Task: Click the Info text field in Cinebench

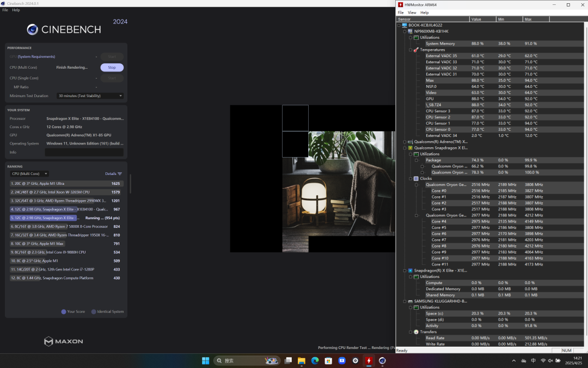Action: (x=84, y=152)
